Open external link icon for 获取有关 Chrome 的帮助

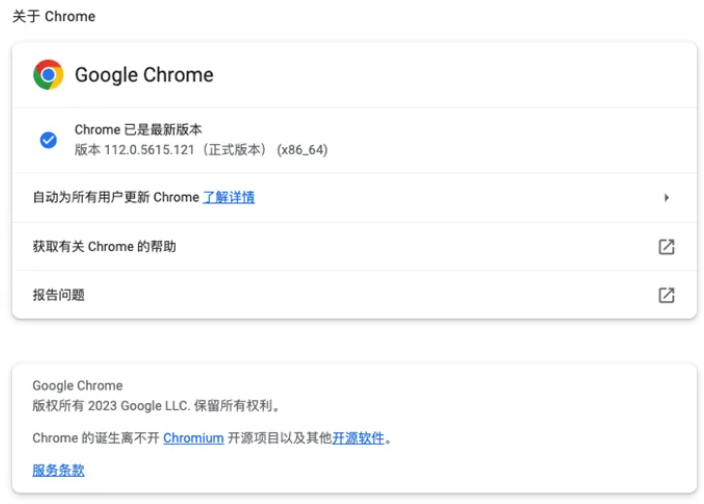[x=666, y=246]
